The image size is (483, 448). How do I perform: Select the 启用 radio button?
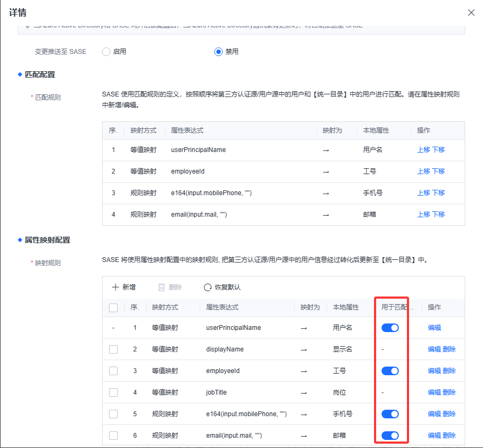click(x=106, y=52)
